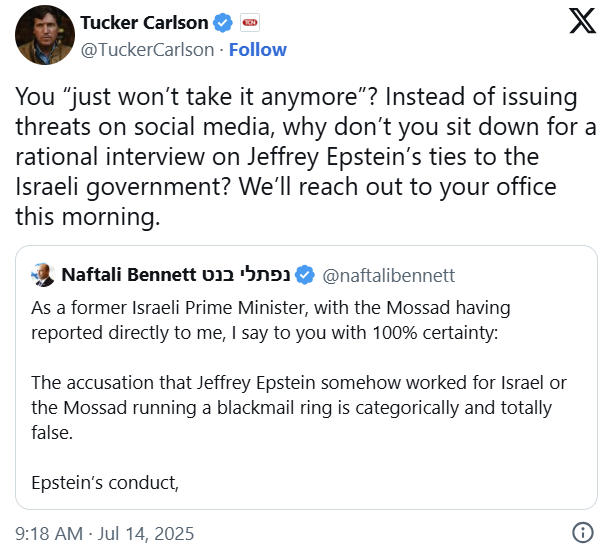Click Tucker Carlson's blue verified badge
The image size is (607, 552).
(225, 23)
